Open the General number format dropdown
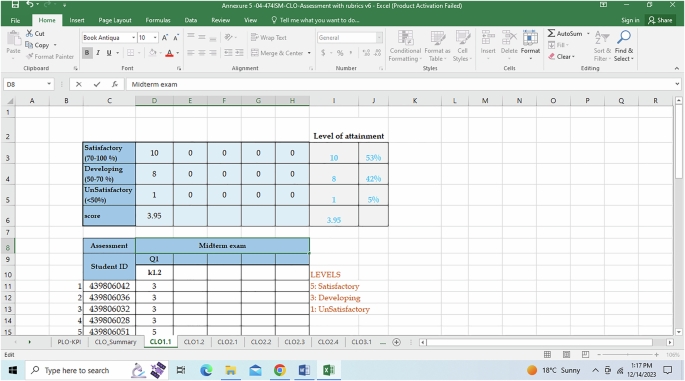Viewport: 685px width, 381px height. pos(379,38)
